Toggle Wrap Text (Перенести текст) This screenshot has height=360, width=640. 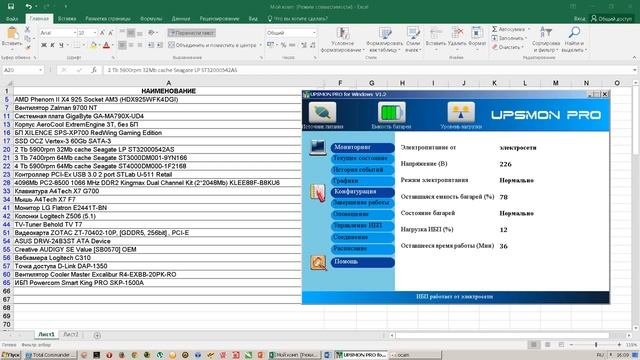tap(192, 33)
